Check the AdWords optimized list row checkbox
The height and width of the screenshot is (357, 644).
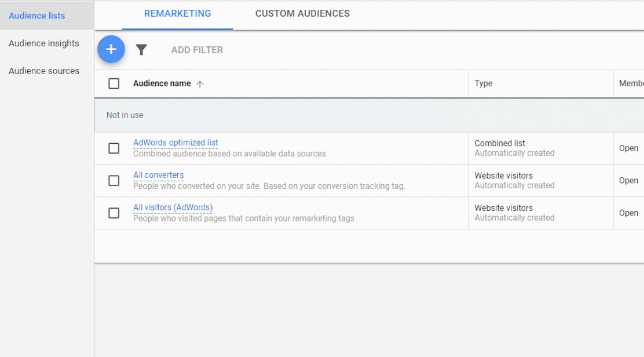pyautogui.click(x=114, y=148)
